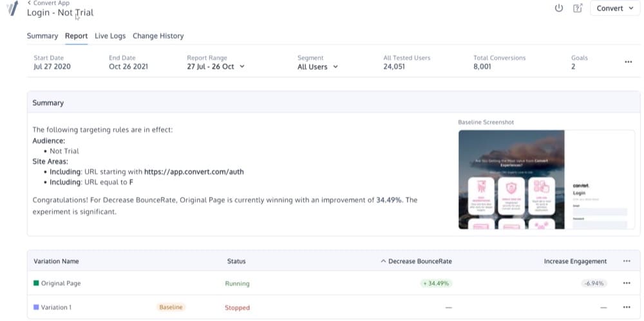Screen dimensions: 644x321
Task: Click the Convert logo icon
Action: point(12,8)
